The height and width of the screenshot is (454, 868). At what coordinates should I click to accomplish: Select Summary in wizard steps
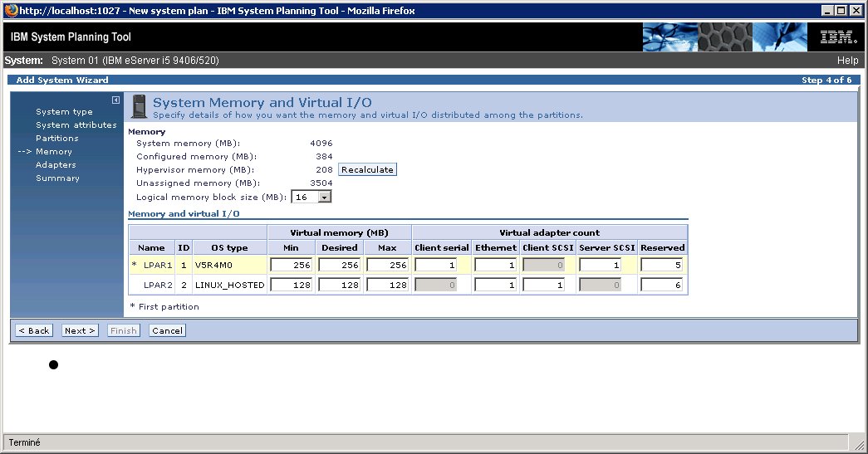(57, 178)
